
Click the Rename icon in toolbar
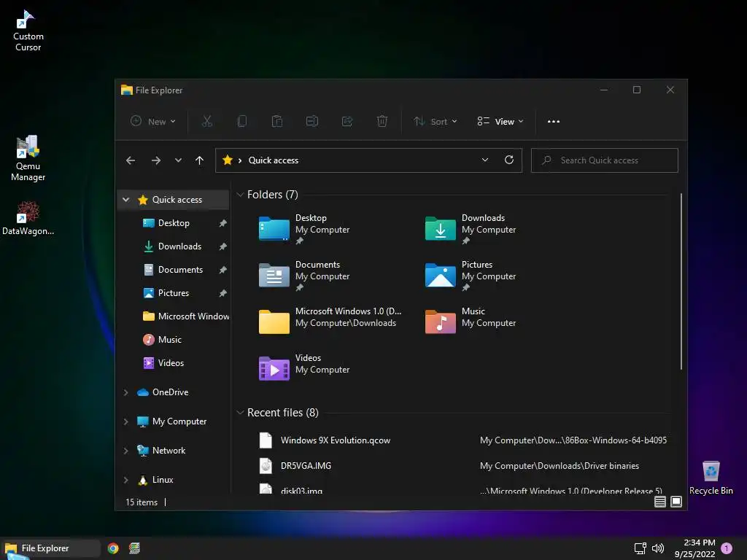[x=312, y=122]
